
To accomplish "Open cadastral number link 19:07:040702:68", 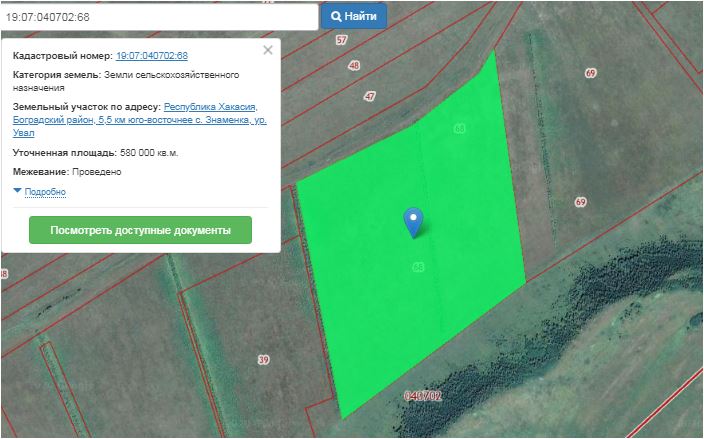I will click(152, 56).
